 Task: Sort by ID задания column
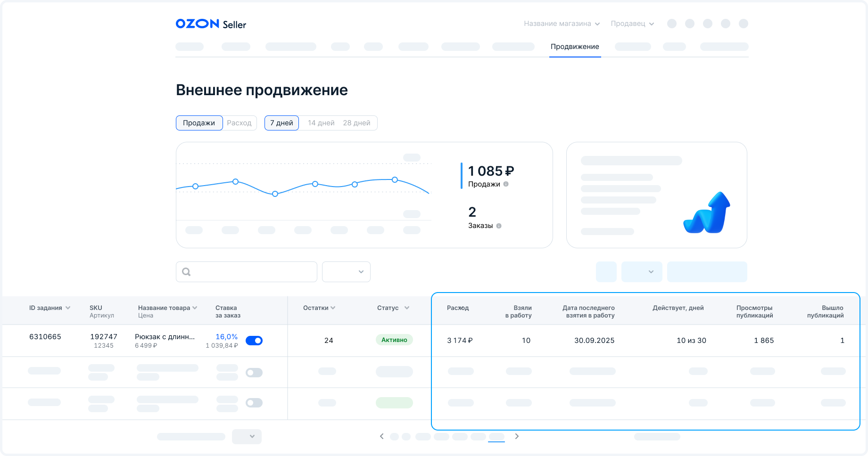50,308
